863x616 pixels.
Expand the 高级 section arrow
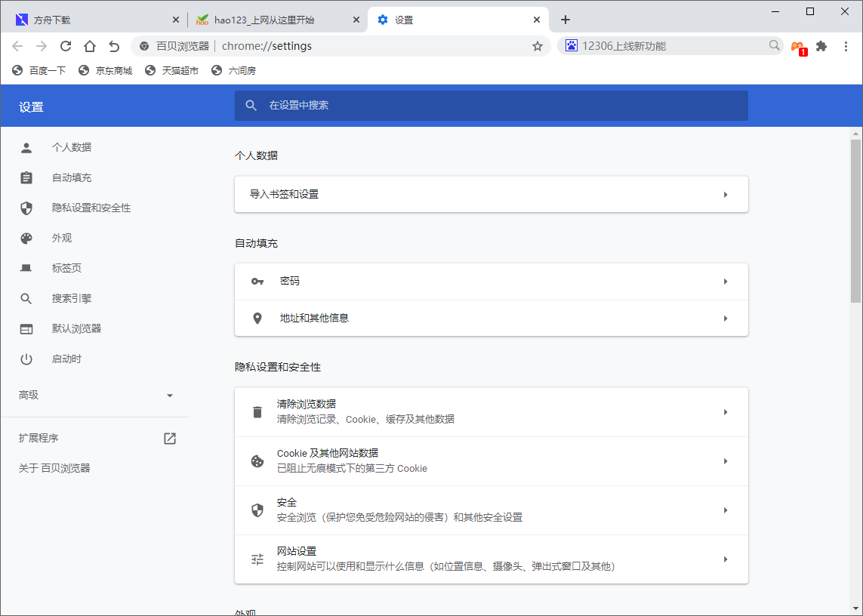[x=170, y=396]
